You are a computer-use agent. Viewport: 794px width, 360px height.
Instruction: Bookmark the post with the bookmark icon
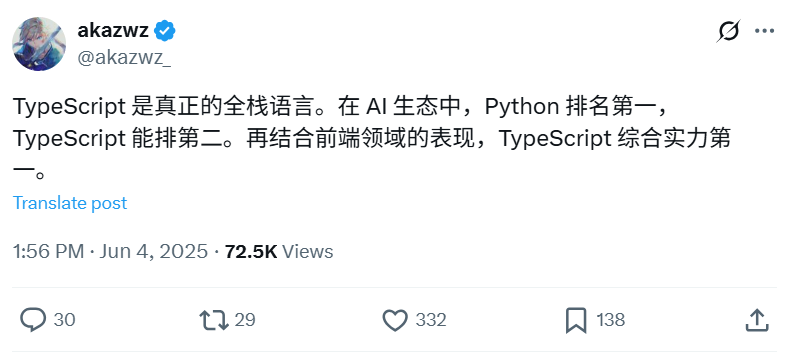click(x=576, y=320)
